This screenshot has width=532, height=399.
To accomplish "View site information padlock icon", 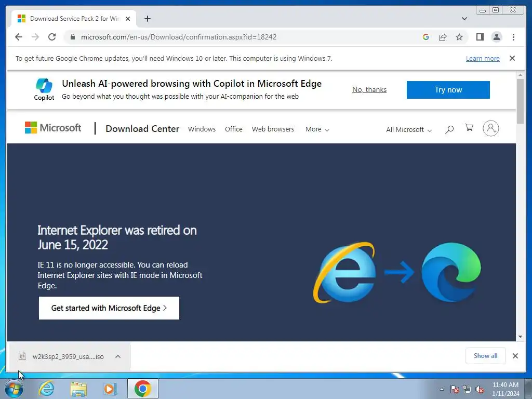I will (73, 37).
